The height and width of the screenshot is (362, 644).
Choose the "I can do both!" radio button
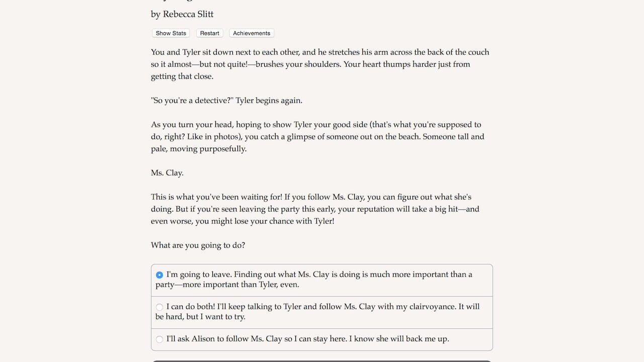click(x=159, y=307)
